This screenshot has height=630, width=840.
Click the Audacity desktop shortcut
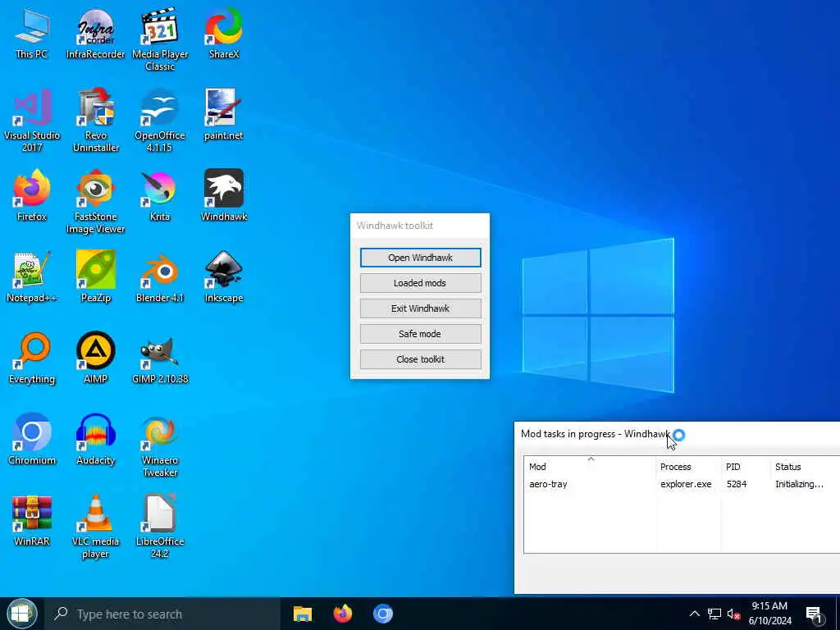pyautogui.click(x=95, y=440)
